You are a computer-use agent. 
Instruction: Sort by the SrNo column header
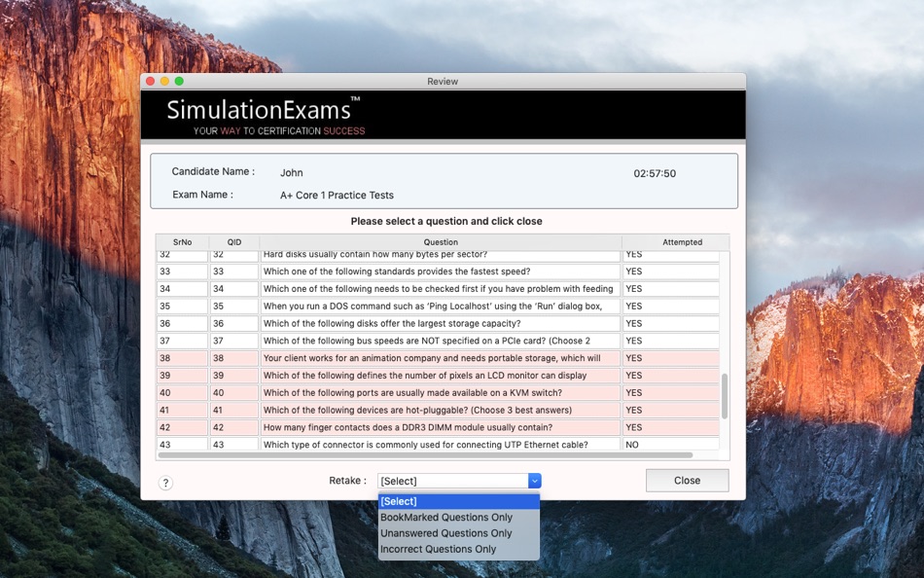click(182, 242)
